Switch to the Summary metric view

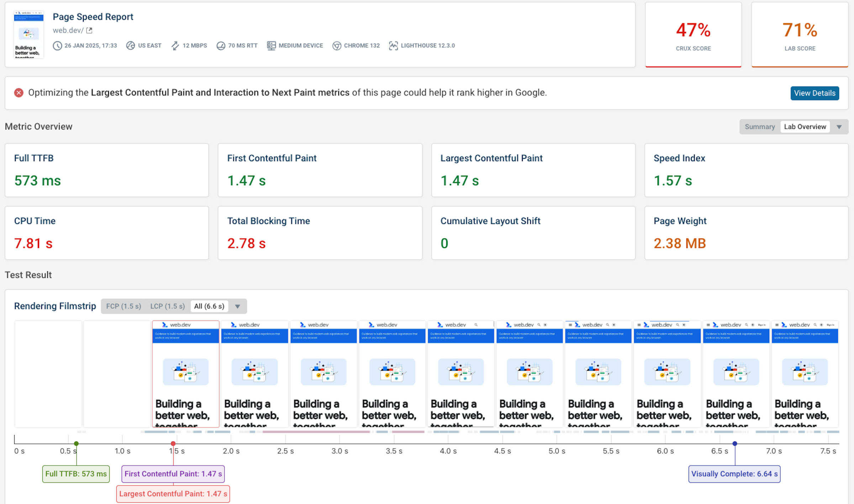point(760,127)
